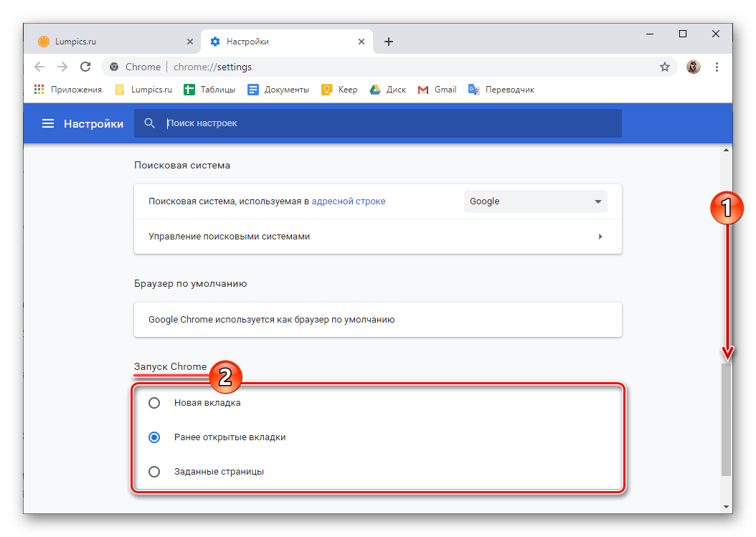The height and width of the screenshot is (537, 756).
Task: Select the Ранее открытые вкладки radio option
Action: coord(154,437)
